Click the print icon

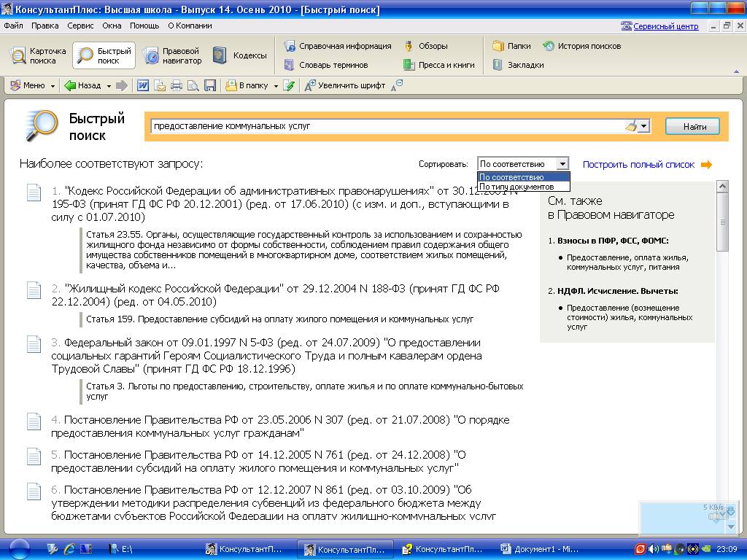pyautogui.click(x=177, y=86)
